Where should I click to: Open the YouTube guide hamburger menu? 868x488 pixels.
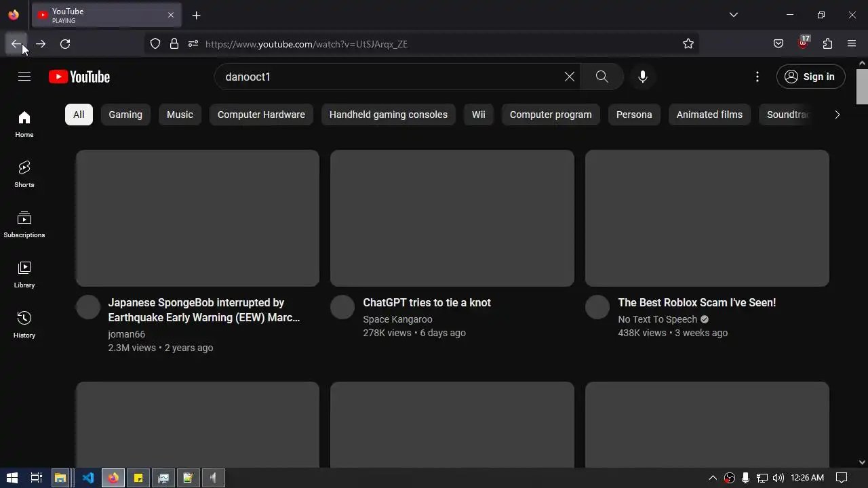[x=24, y=77]
